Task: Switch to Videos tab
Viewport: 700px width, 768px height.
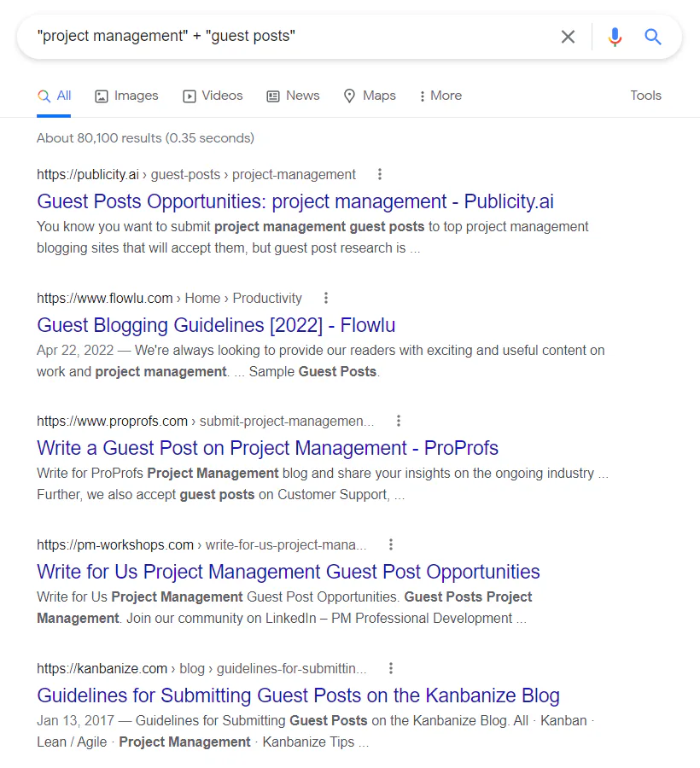Action: (213, 96)
